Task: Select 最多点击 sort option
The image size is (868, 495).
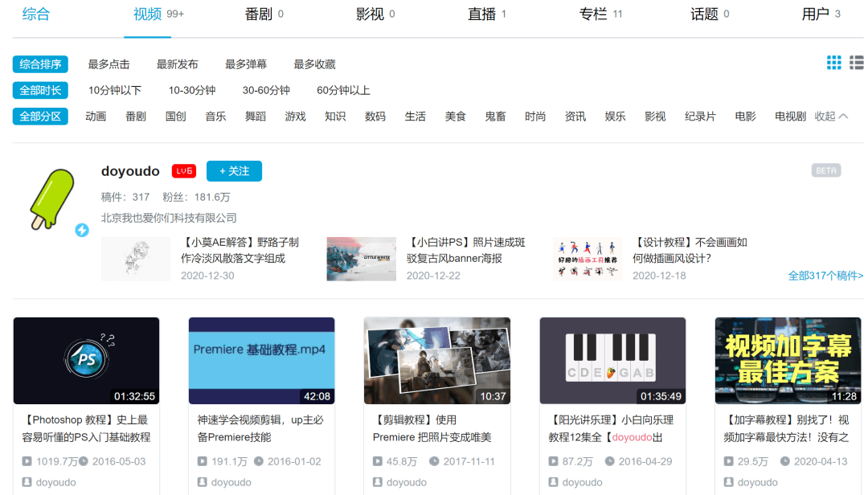Action: pyautogui.click(x=108, y=64)
